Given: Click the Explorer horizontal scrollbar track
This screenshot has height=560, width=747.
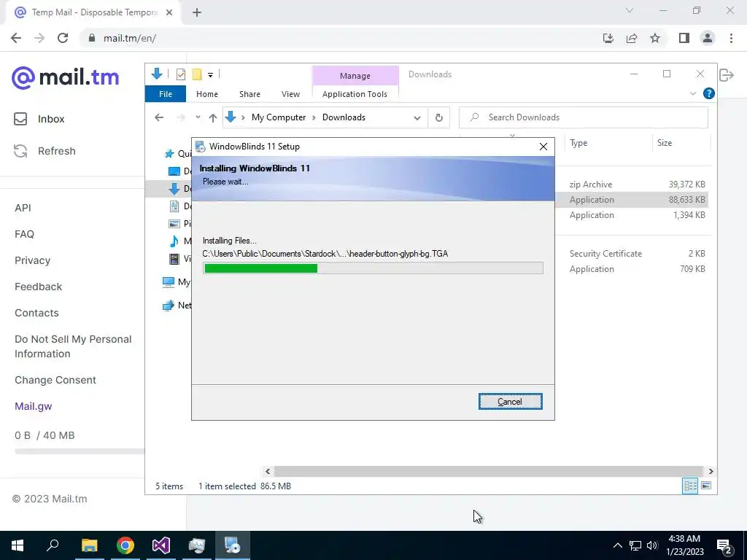Looking at the screenshot, I should point(488,471).
